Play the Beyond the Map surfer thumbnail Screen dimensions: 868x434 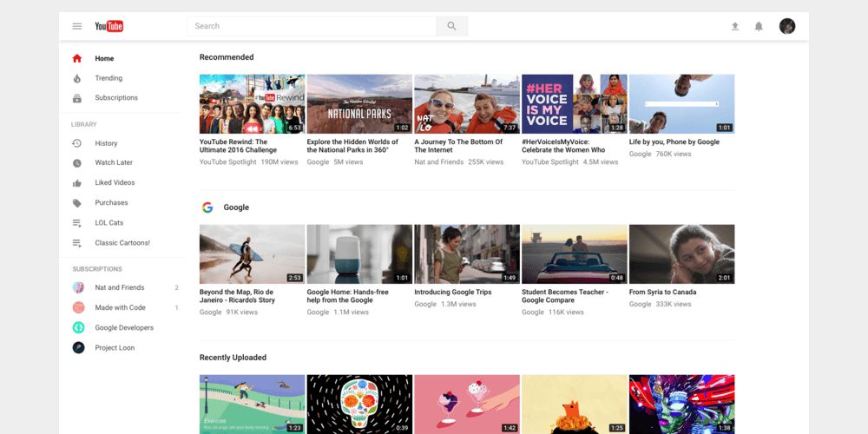(252, 254)
